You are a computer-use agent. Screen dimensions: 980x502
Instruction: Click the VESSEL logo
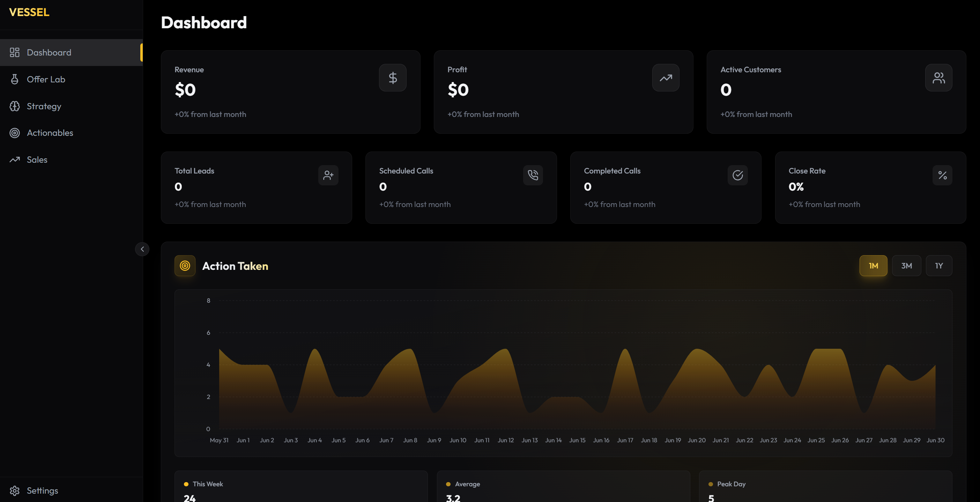pos(29,12)
